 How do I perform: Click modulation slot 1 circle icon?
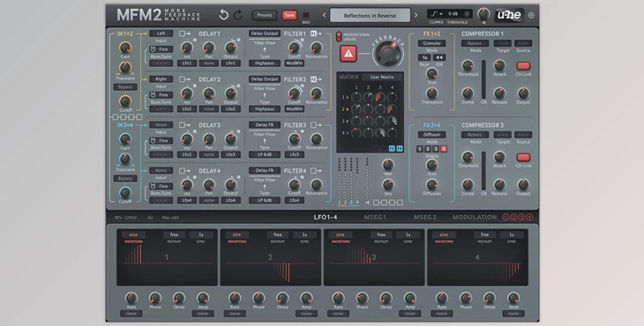pos(505,217)
